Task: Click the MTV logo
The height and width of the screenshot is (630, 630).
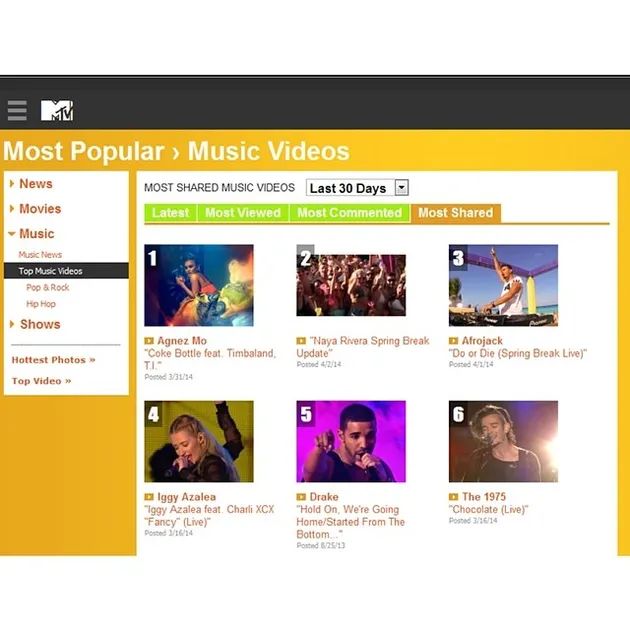Action: (57, 110)
